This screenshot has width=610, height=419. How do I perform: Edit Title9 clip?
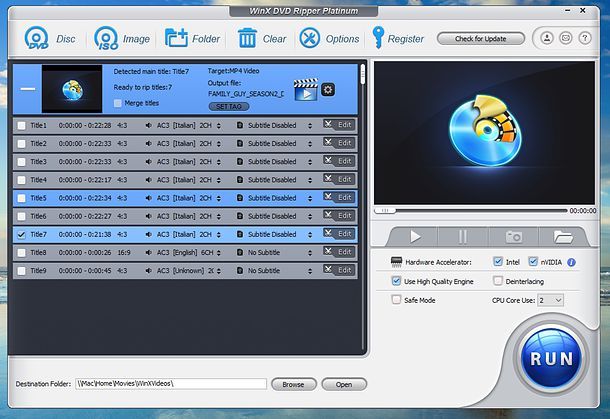tap(339, 270)
